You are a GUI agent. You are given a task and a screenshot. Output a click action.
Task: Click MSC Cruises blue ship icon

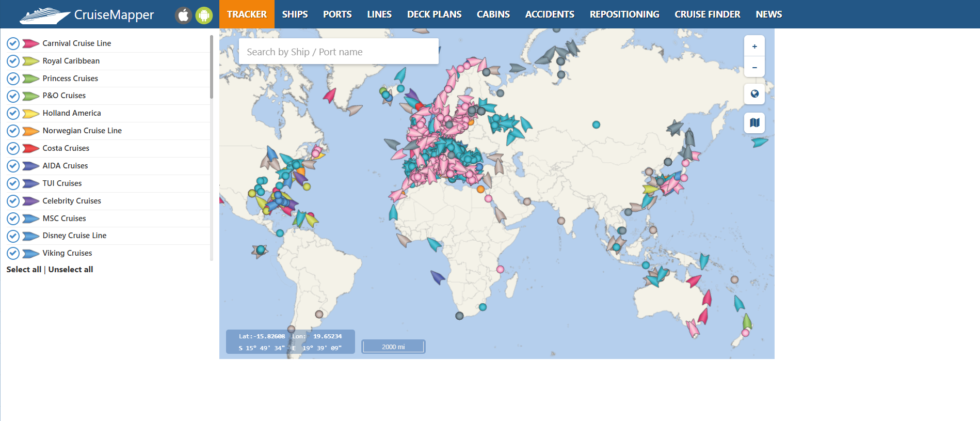(31, 219)
